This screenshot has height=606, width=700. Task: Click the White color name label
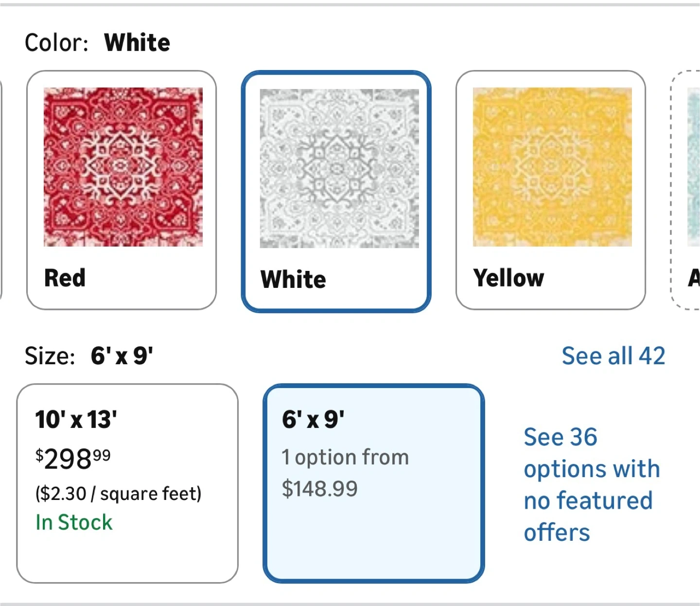tap(293, 280)
